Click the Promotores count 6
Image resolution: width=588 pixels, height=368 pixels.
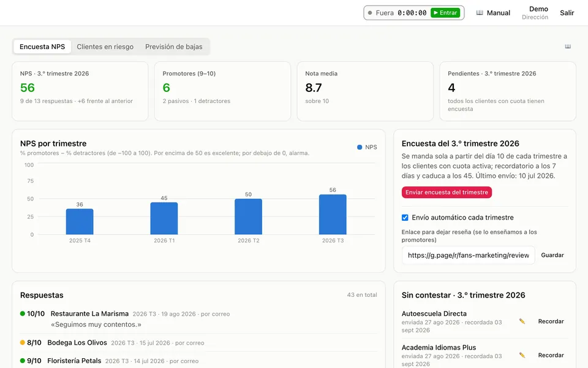166,88
